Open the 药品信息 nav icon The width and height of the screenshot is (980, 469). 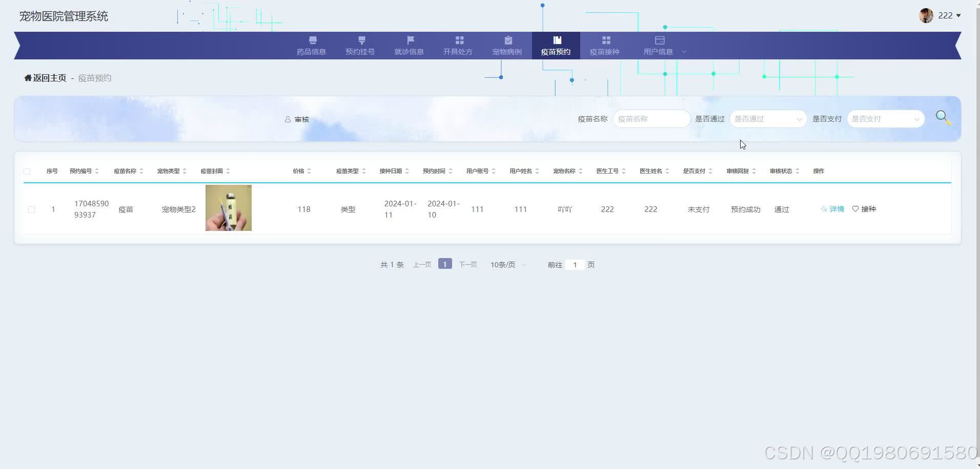point(312,40)
